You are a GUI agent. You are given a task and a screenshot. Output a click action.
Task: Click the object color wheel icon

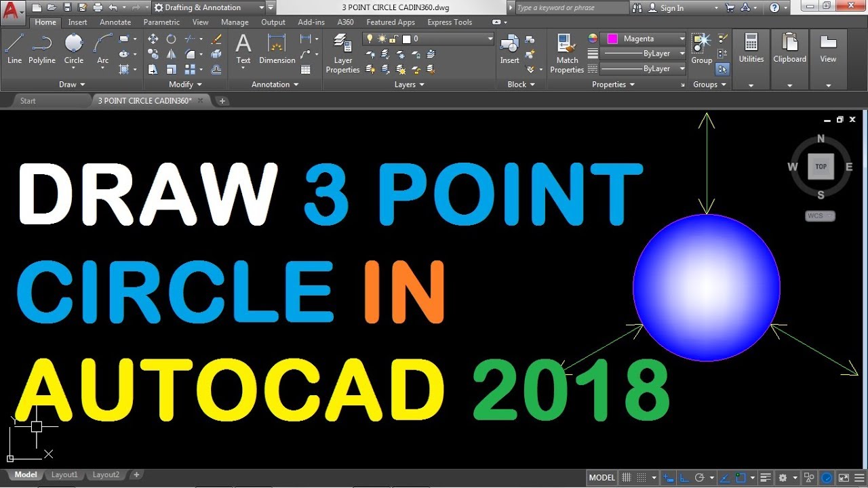click(x=593, y=39)
